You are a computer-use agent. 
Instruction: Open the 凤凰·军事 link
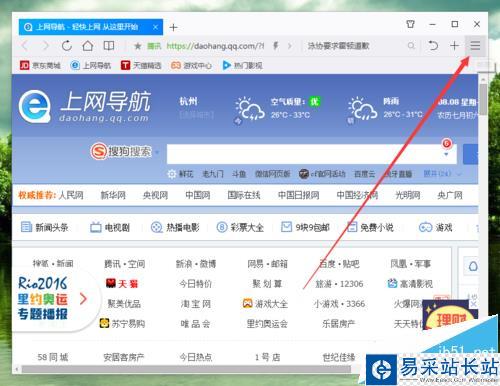tap(411, 264)
